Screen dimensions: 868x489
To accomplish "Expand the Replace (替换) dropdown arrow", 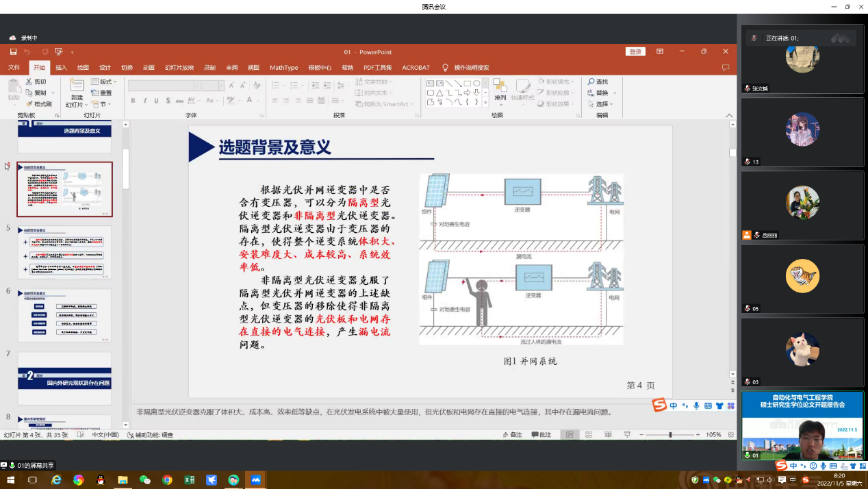I will 614,93.
